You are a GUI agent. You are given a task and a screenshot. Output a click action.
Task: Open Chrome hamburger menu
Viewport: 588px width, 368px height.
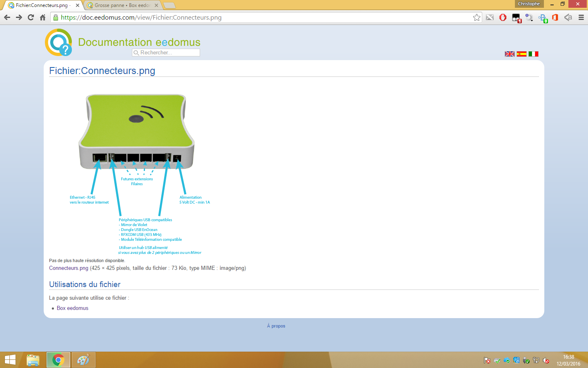coord(581,18)
